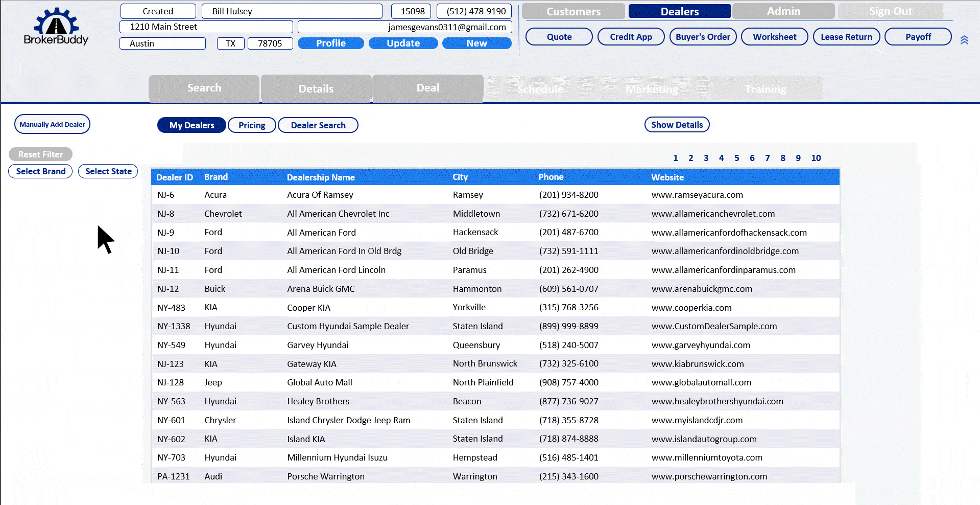Click the state field TX
The image size is (980, 505).
pyautogui.click(x=231, y=43)
